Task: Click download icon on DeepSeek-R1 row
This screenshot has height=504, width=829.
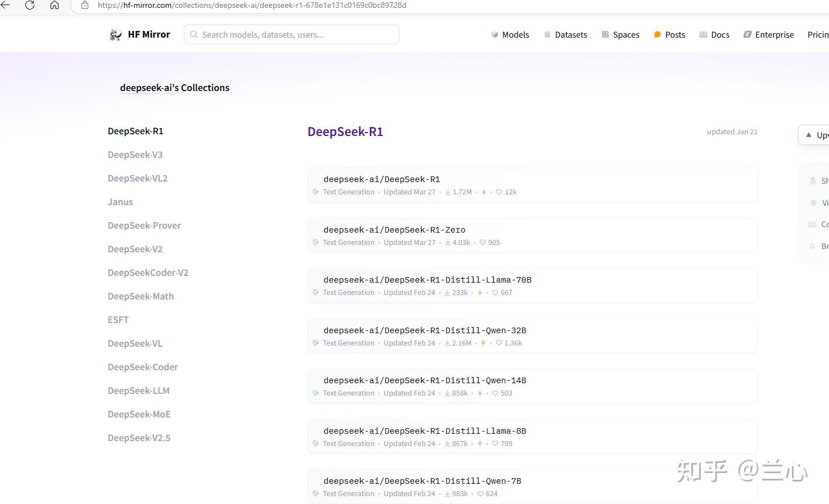Action: coord(448,192)
